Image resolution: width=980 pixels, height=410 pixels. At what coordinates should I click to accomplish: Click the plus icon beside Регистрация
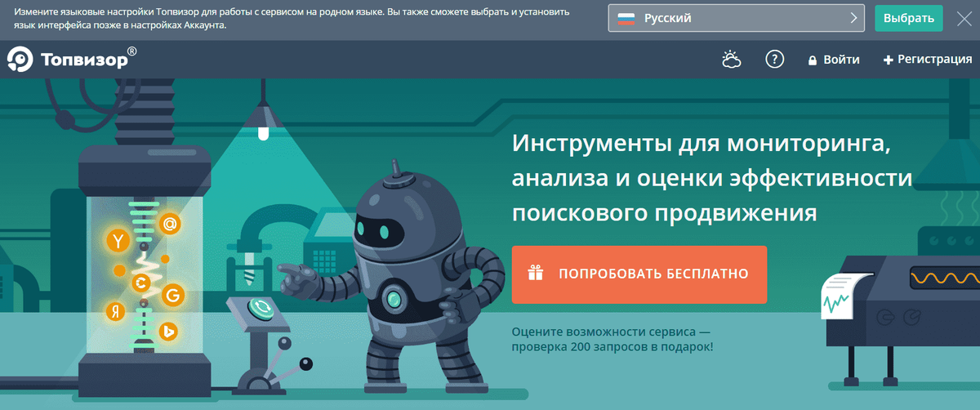click(x=889, y=60)
